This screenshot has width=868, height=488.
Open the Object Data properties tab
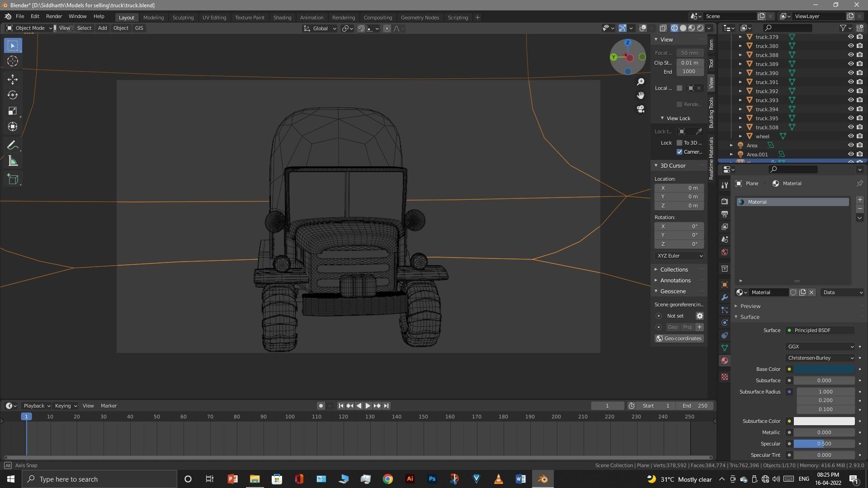(725, 348)
